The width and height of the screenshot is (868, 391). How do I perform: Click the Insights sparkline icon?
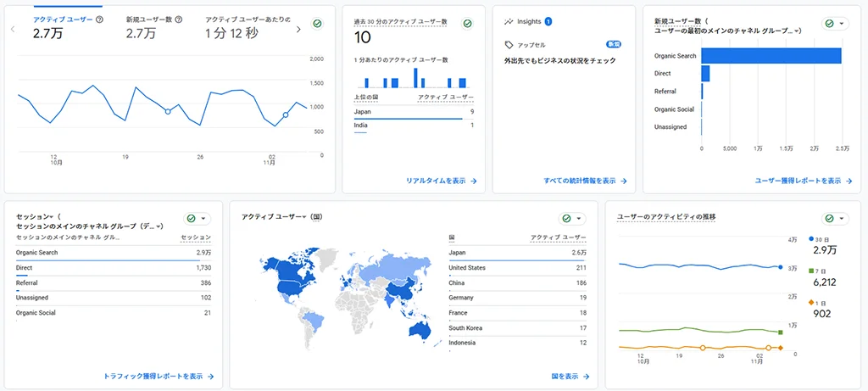tap(509, 21)
